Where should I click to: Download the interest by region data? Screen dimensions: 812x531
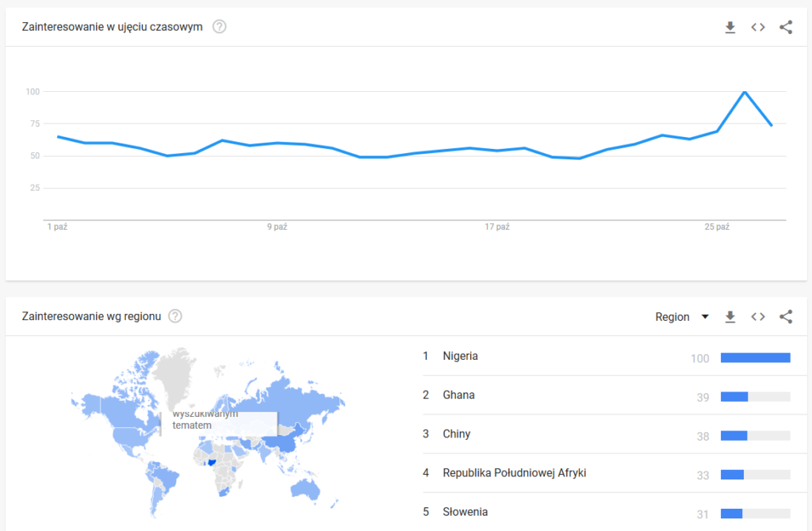click(730, 317)
